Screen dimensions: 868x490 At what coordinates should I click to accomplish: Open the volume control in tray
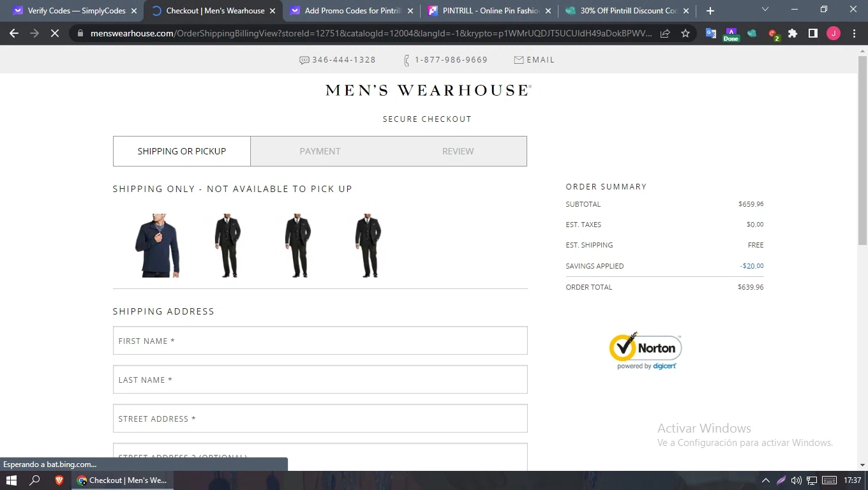pyautogui.click(x=797, y=480)
